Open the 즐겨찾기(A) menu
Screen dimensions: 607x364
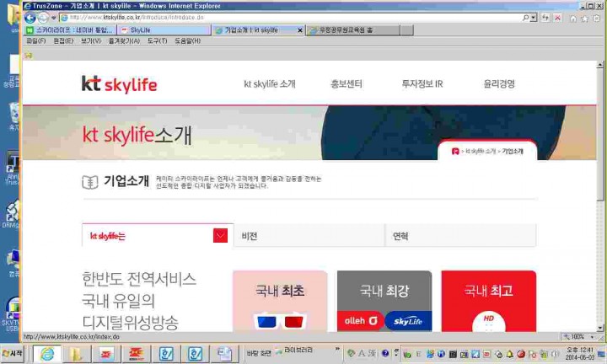click(x=124, y=41)
